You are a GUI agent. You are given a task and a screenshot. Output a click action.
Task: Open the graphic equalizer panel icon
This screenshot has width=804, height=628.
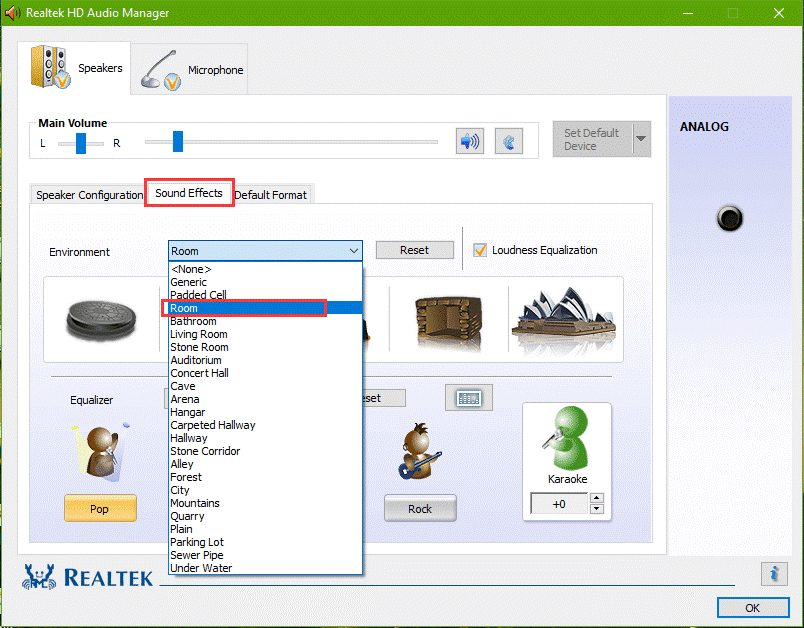(x=469, y=397)
